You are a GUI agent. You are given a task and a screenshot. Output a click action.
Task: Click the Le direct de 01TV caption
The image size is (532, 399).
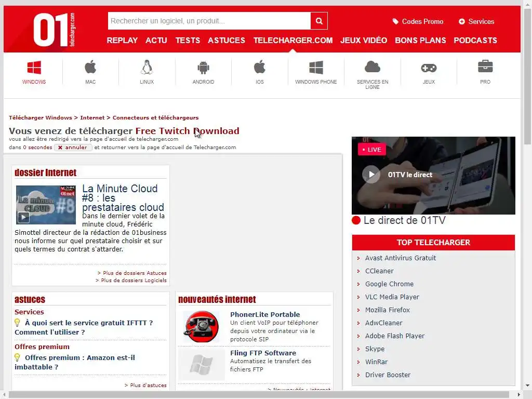pos(404,220)
